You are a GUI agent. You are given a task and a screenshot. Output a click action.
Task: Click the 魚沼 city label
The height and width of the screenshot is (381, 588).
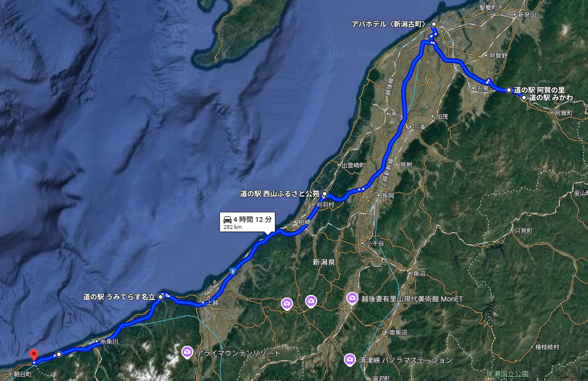pyautogui.click(x=419, y=273)
